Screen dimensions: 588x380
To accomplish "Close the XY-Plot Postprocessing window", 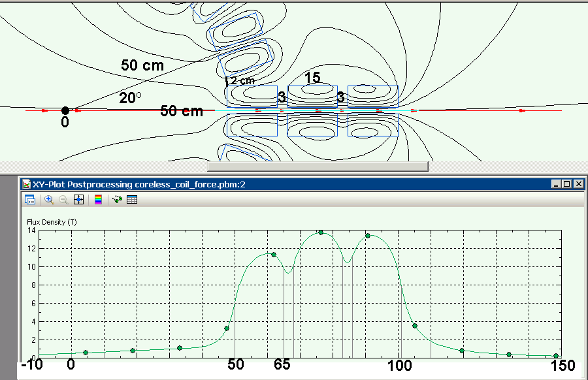I will click(x=578, y=184).
